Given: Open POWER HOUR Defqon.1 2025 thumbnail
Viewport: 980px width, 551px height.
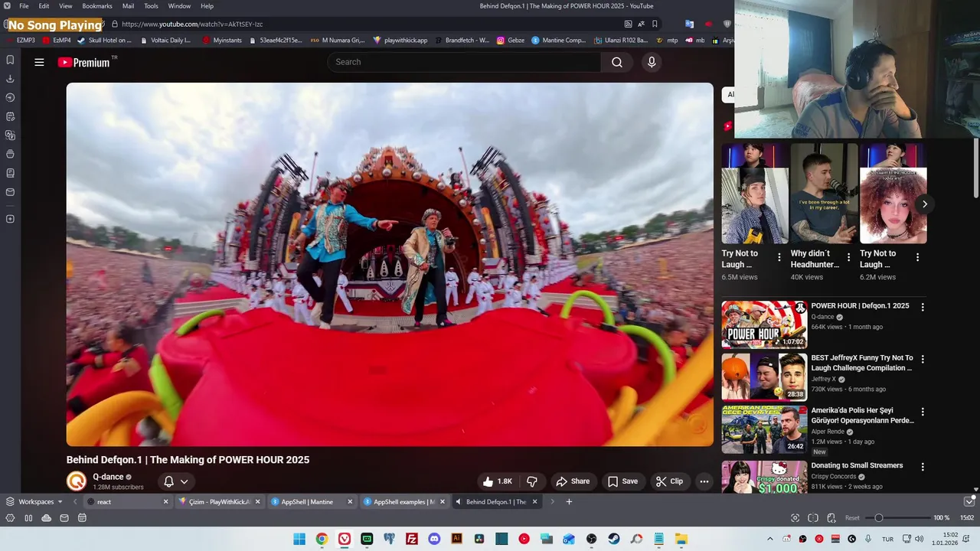Looking at the screenshot, I should click(x=764, y=324).
